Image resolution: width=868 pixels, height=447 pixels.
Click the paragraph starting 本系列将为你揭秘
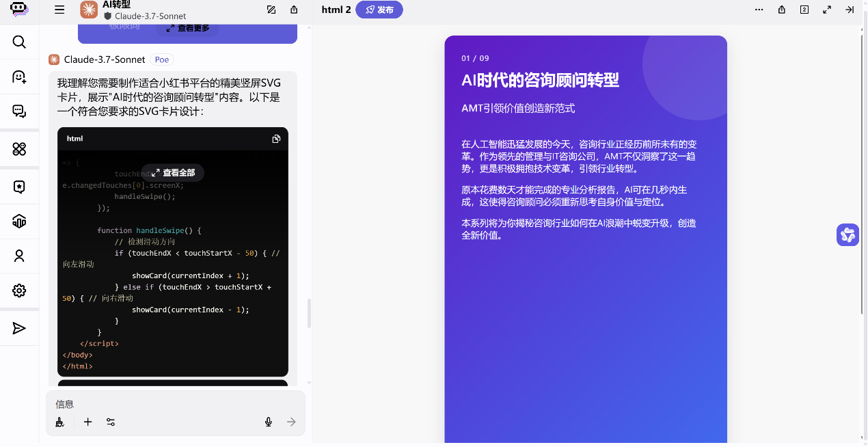pos(579,229)
